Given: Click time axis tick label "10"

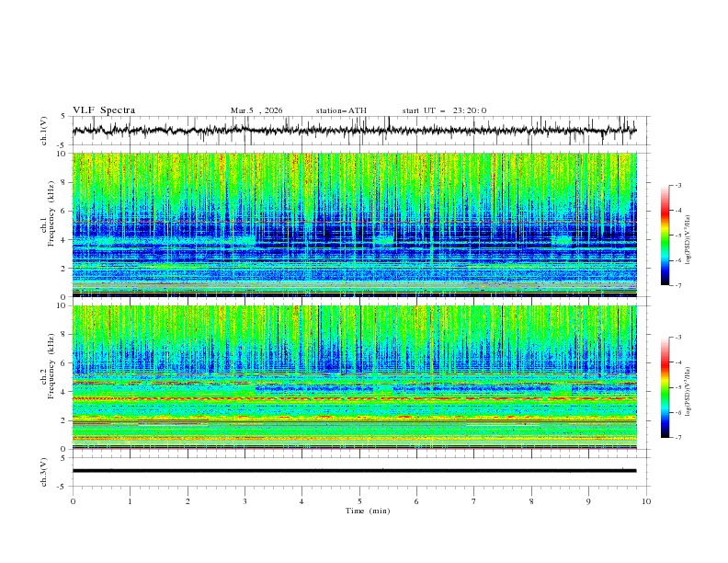Looking at the screenshot, I should tap(646, 501).
